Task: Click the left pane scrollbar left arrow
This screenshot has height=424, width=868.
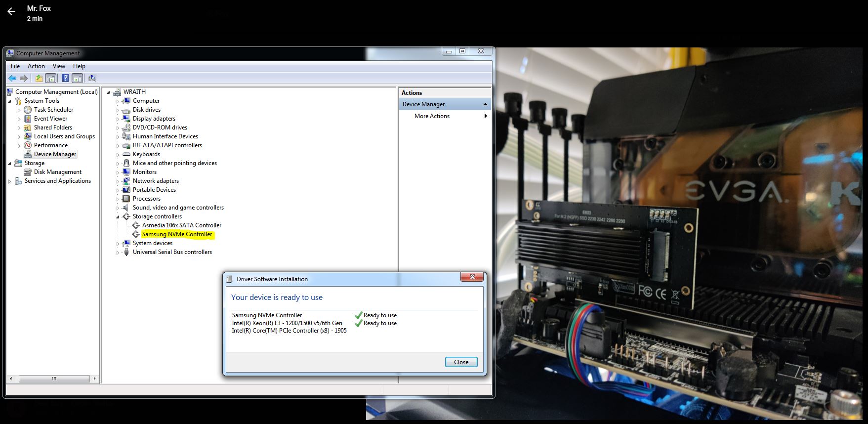Action: (11, 379)
